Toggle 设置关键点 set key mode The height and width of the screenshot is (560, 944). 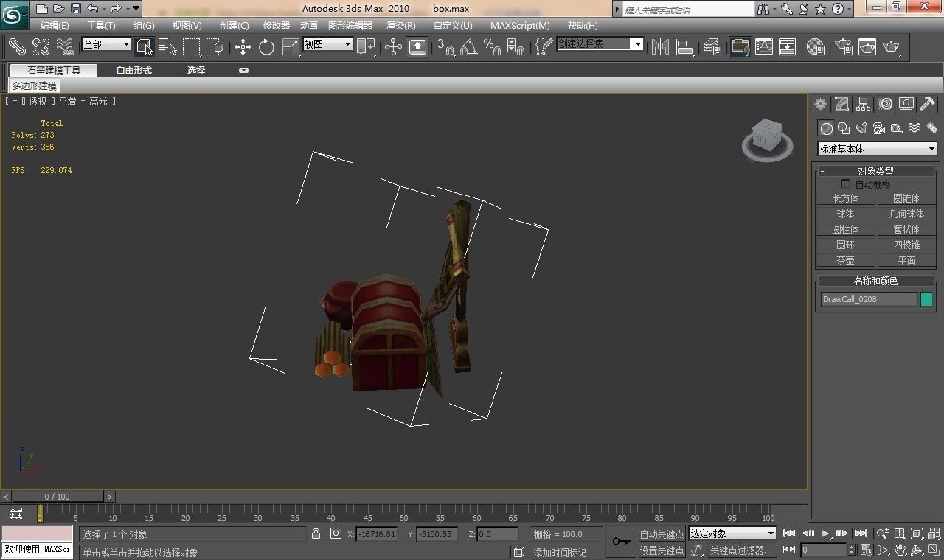[661, 550]
